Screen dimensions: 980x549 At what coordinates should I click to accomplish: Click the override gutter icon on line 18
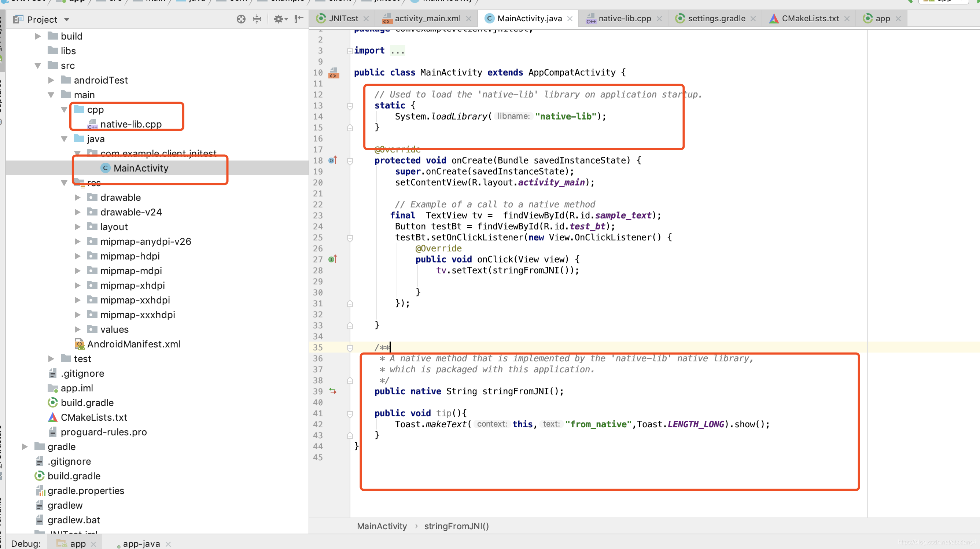332,161
